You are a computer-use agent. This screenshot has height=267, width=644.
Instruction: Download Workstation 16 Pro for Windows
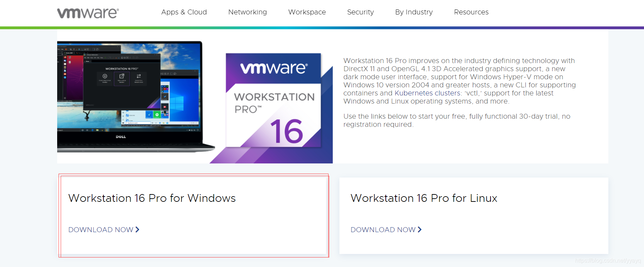click(x=104, y=230)
